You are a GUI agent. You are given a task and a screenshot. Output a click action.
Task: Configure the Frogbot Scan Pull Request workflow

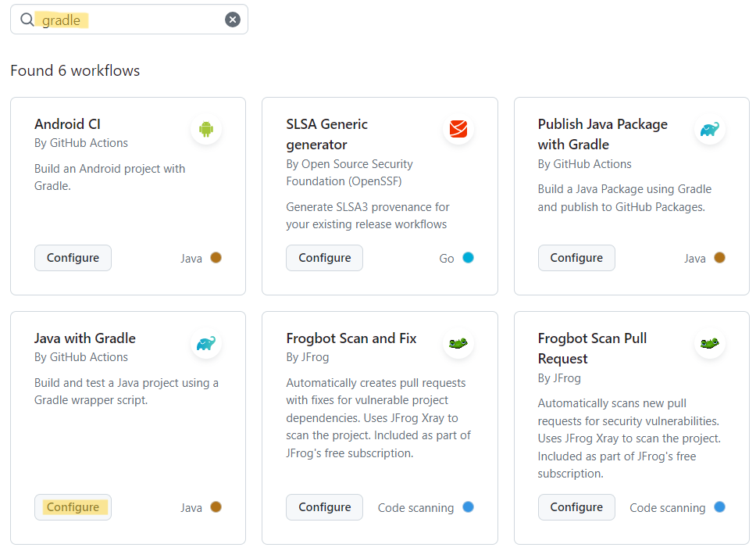tap(576, 507)
